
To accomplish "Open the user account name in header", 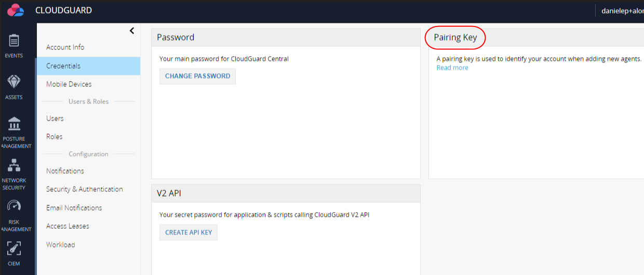I will point(622,10).
